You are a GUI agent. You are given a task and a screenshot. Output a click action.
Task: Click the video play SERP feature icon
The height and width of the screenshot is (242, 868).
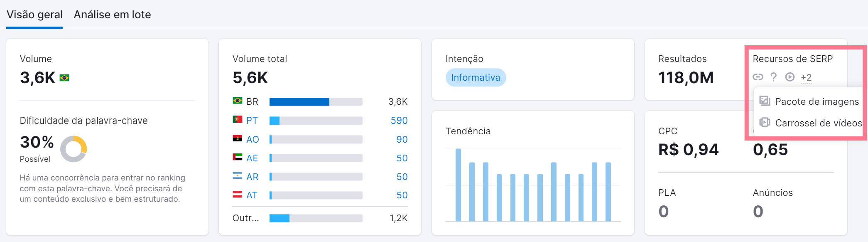click(x=790, y=77)
